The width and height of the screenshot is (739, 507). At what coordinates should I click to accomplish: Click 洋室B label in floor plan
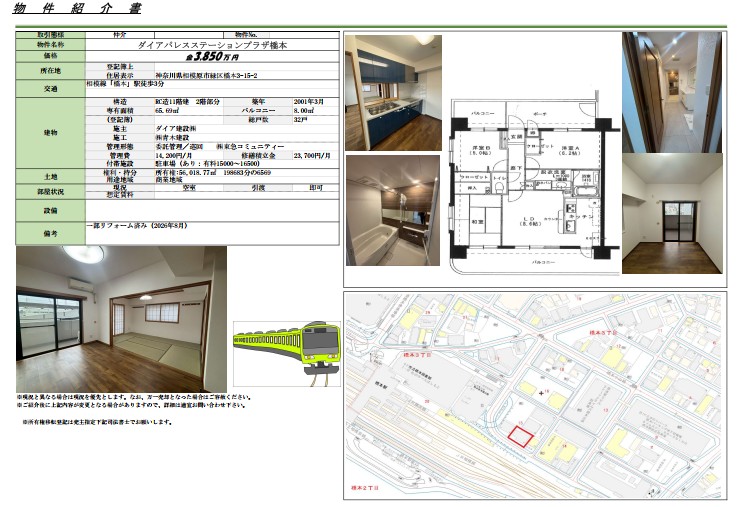480,150
